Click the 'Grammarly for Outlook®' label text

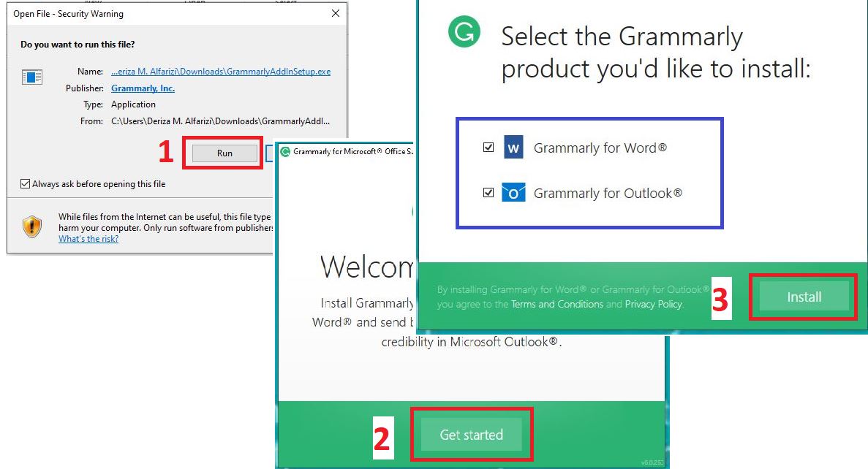tap(608, 193)
